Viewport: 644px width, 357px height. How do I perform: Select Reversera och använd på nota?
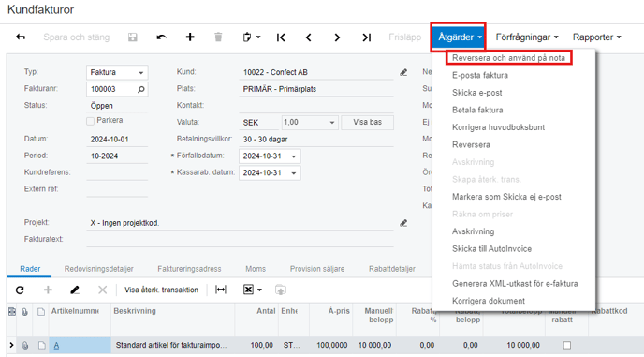(x=508, y=58)
